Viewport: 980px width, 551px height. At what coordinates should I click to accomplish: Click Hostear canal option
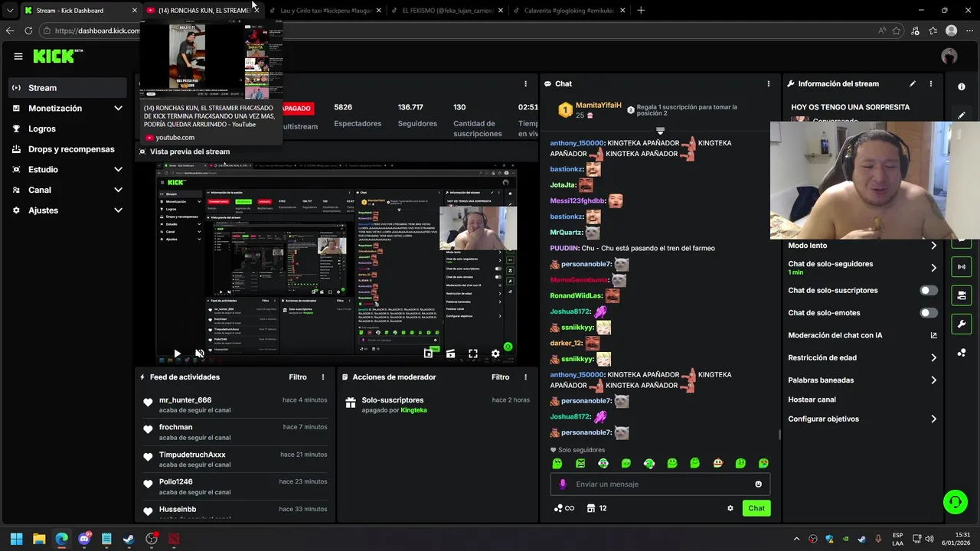coord(812,399)
